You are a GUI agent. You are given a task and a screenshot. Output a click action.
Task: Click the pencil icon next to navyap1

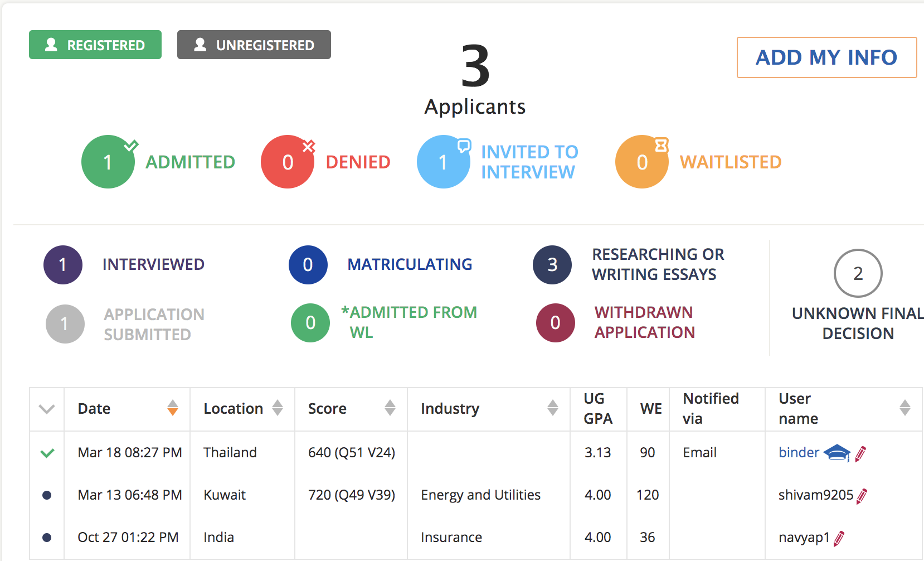[x=839, y=538]
